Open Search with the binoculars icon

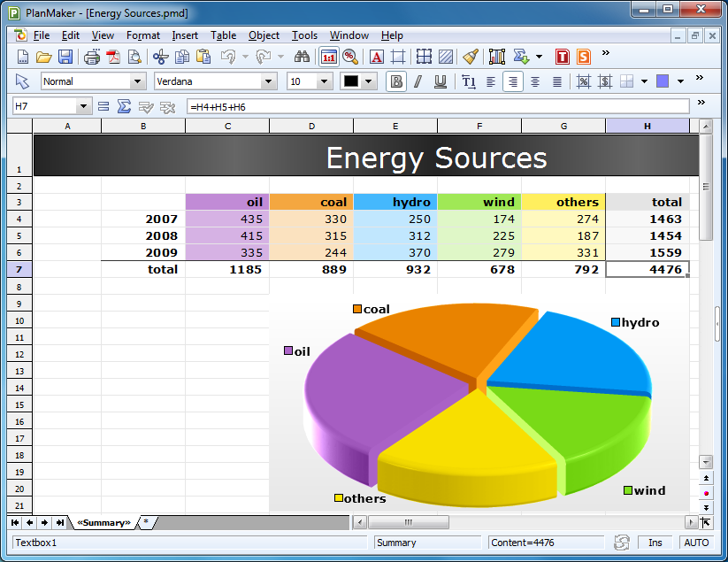click(x=302, y=57)
